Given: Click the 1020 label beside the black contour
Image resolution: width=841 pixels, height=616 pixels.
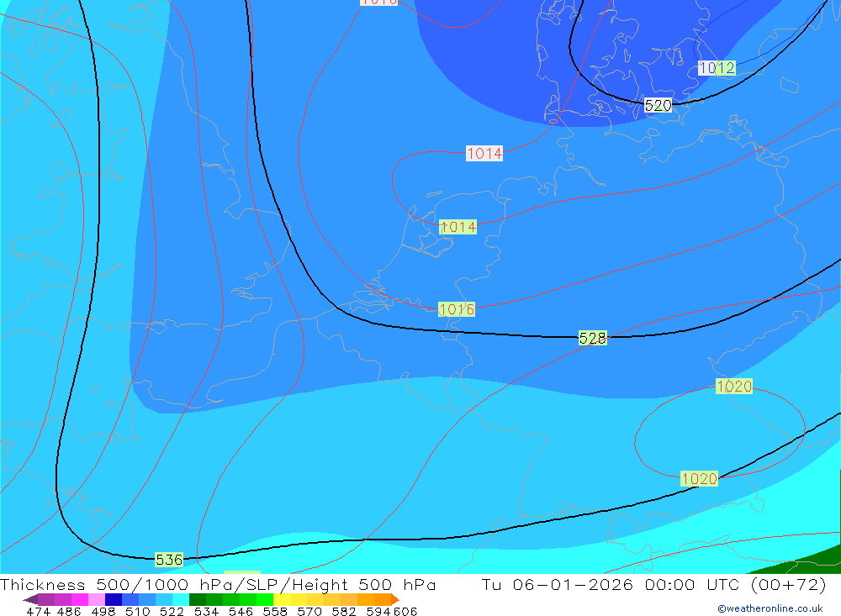Looking at the screenshot, I should coord(700,479).
